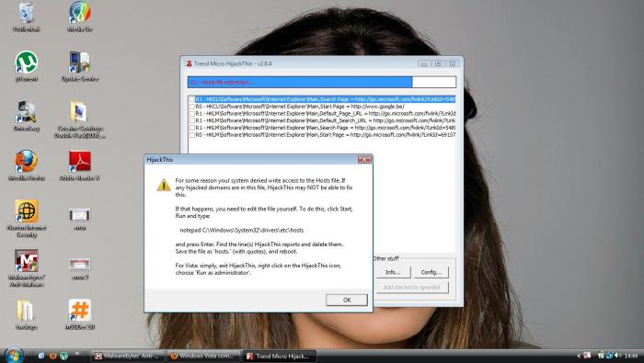Select the µTorrent desktop shortcut
644x363 pixels.
(27, 65)
